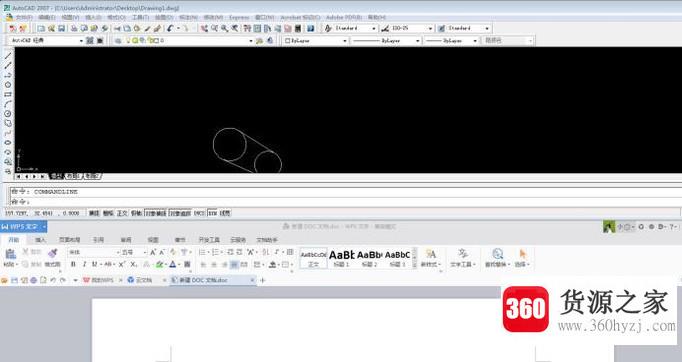Image resolution: width=682 pixels, height=362 pixels.
Task: Open the WPS 选择 button
Action: pos(522,258)
